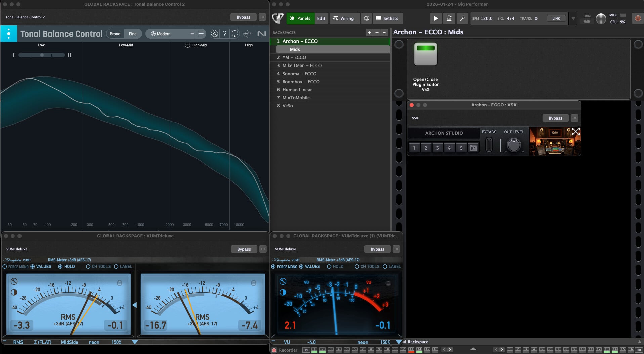Image resolution: width=644 pixels, height=354 pixels.
Task: Open the tuner fork icon
Action: point(462,18)
